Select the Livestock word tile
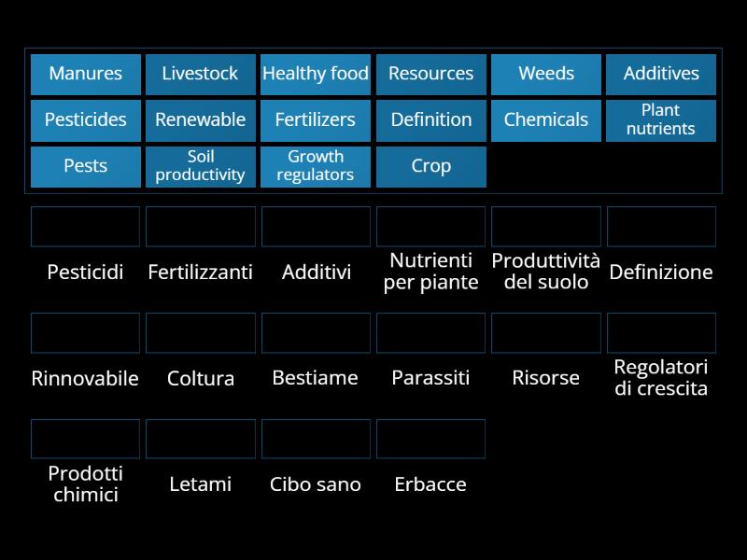 pos(200,74)
